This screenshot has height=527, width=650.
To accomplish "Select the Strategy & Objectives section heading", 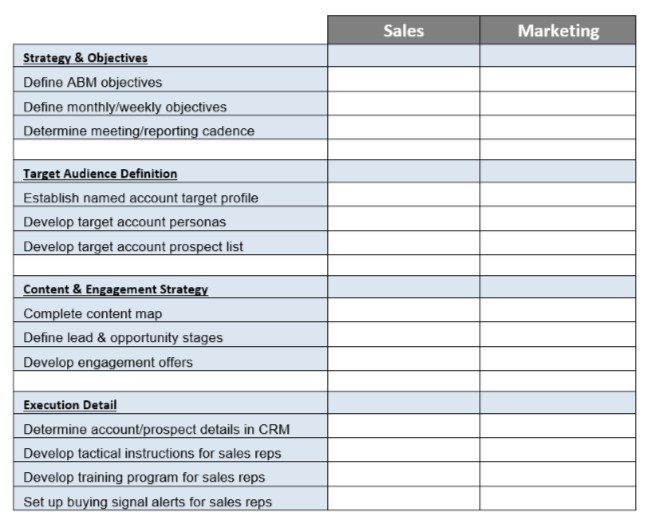I will (x=85, y=58).
